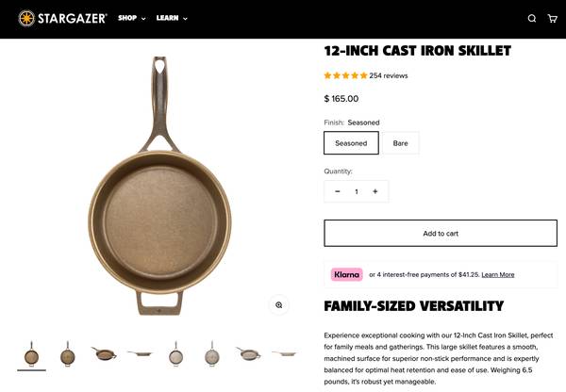Select the second skillet thumbnail

click(68, 354)
